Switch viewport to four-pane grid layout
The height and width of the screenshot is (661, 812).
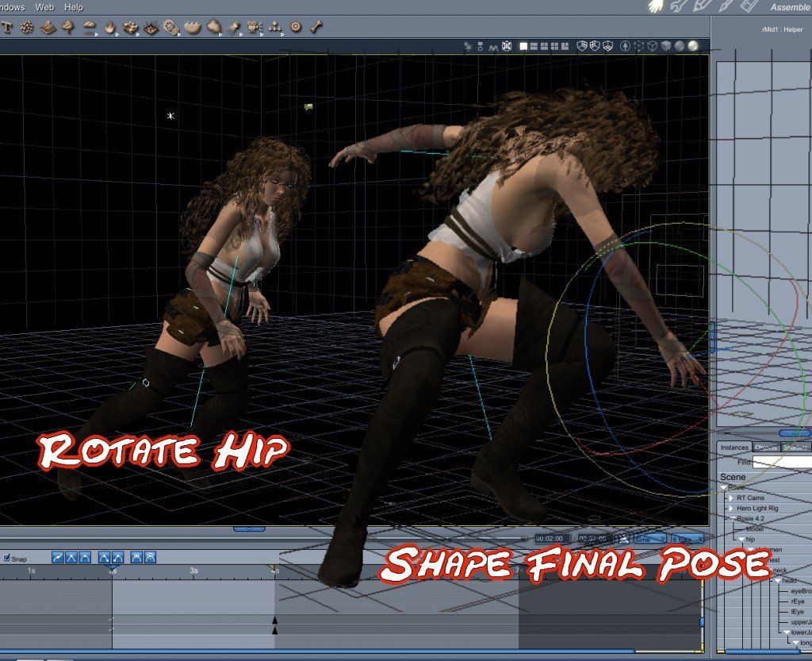(x=554, y=47)
